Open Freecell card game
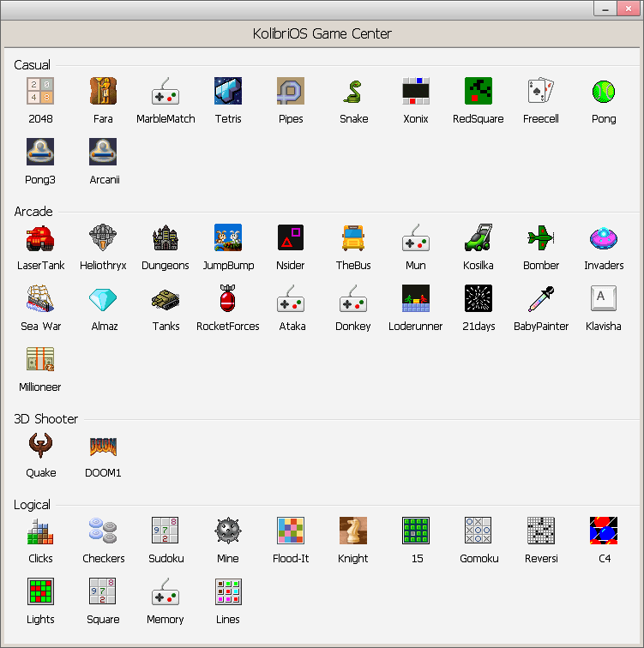This screenshot has height=648, width=644. [x=540, y=91]
